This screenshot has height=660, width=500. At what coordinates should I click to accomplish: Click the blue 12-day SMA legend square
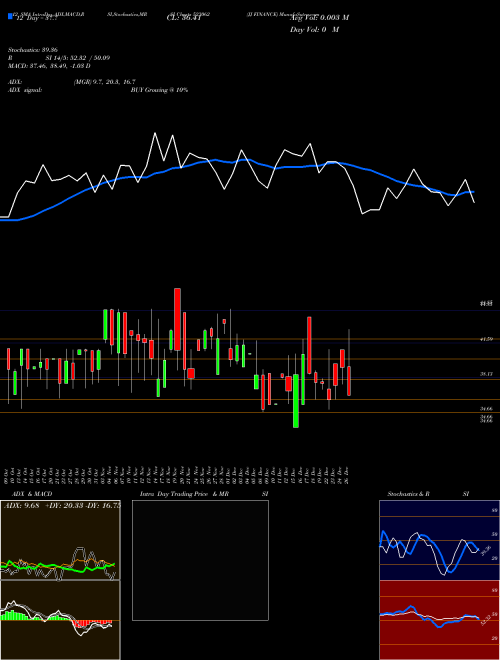(10, 16)
